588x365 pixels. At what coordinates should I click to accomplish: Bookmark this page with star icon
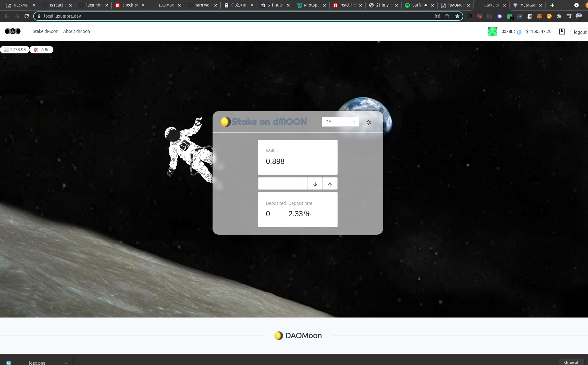[457, 16]
